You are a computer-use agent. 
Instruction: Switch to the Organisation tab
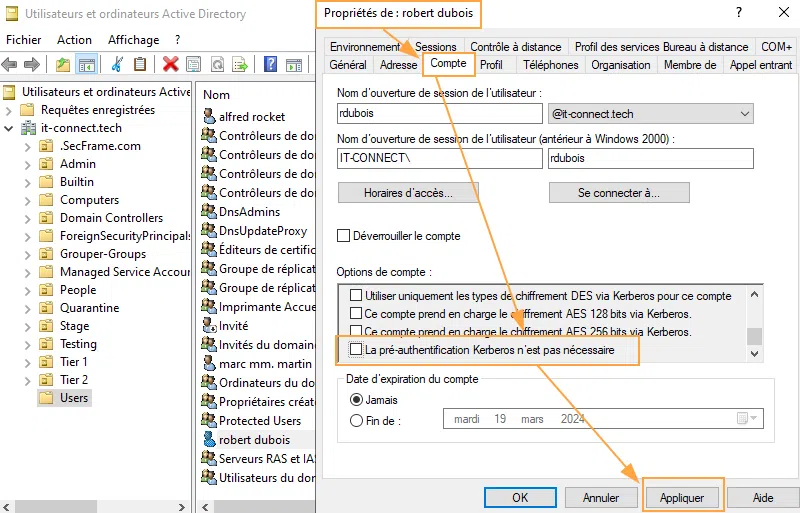[620, 65]
